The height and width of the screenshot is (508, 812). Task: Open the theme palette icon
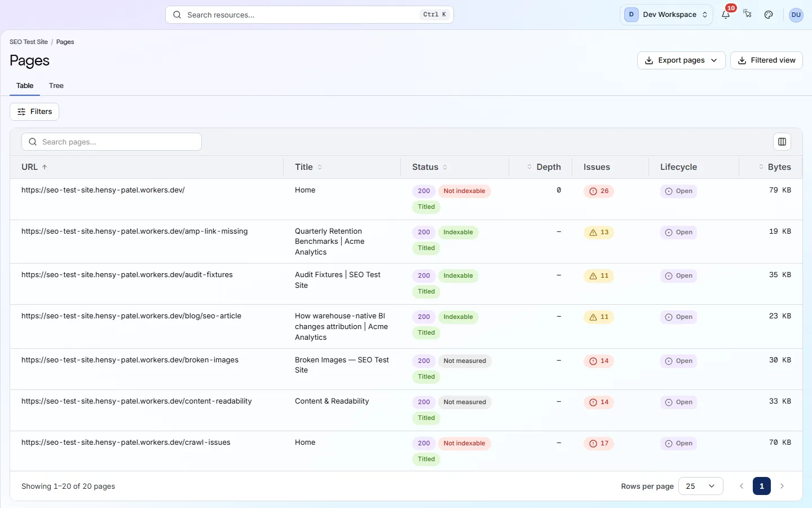769,15
